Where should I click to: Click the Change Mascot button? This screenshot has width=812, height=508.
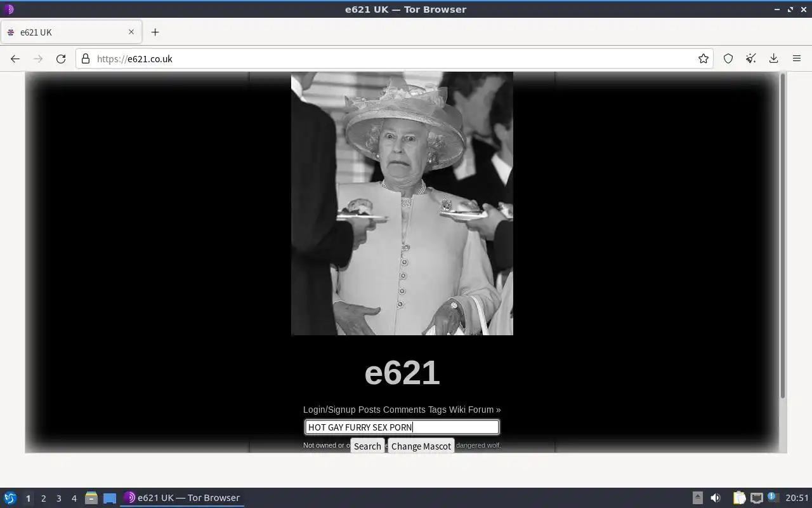421,446
